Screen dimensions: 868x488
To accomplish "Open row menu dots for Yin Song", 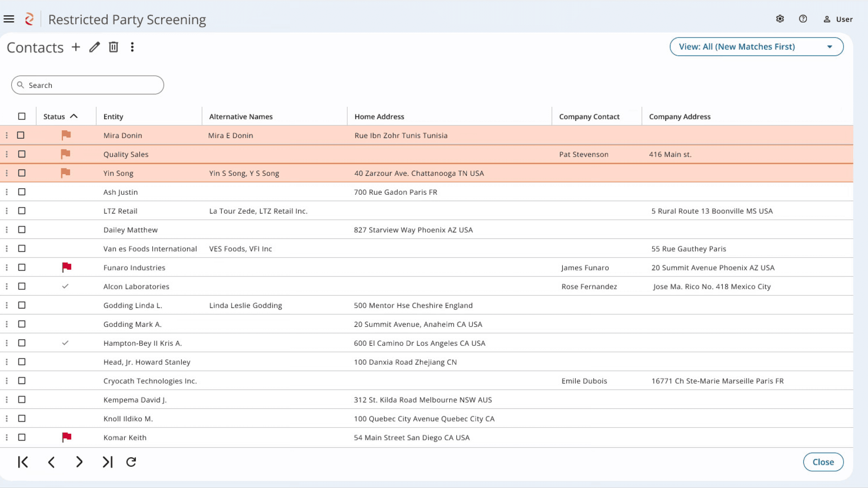I will 7,173.
